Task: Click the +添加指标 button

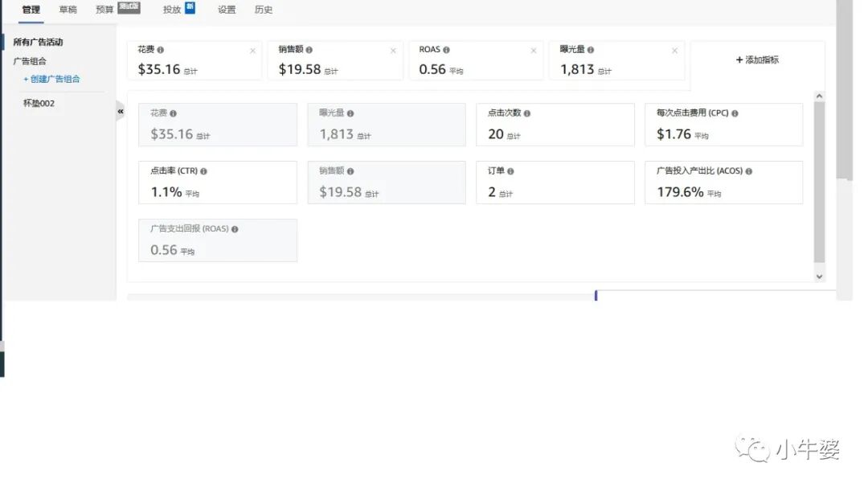Action: pos(756,59)
